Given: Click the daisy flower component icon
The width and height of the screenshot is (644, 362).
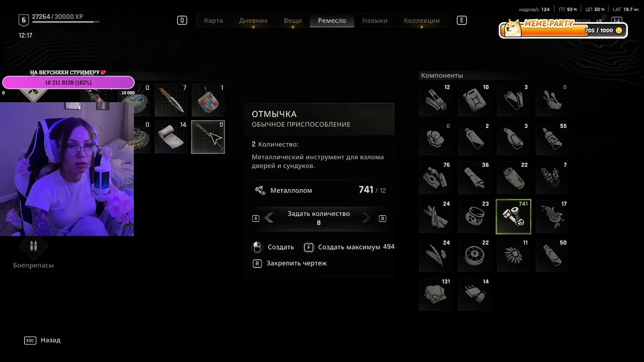Looking at the screenshot, I should (513, 255).
